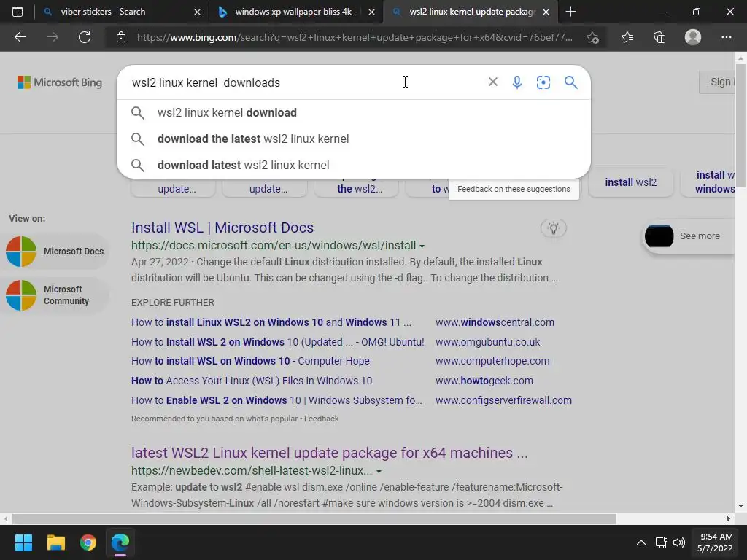Open the browser profile avatar
This screenshot has width=747, height=560.
pos(693,37)
